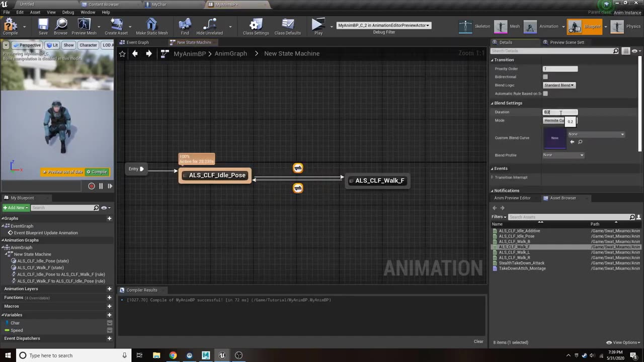
Task: Switch to Animation editor mode
Action: point(542,27)
